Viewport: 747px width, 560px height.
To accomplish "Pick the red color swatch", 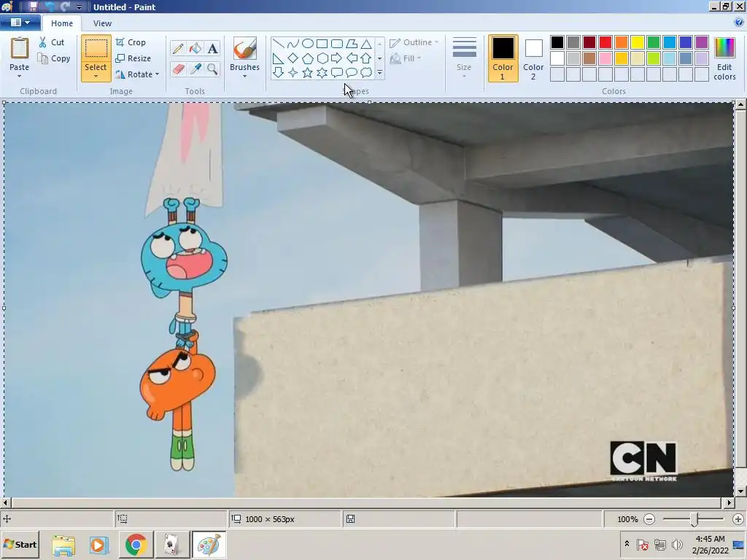I will (x=605, y=42).
